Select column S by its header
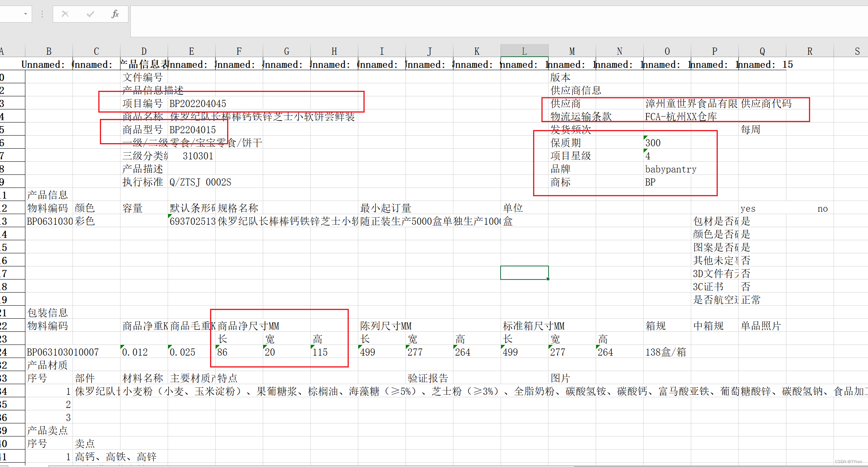Viewport: 868px width, 467px height. 857,51
